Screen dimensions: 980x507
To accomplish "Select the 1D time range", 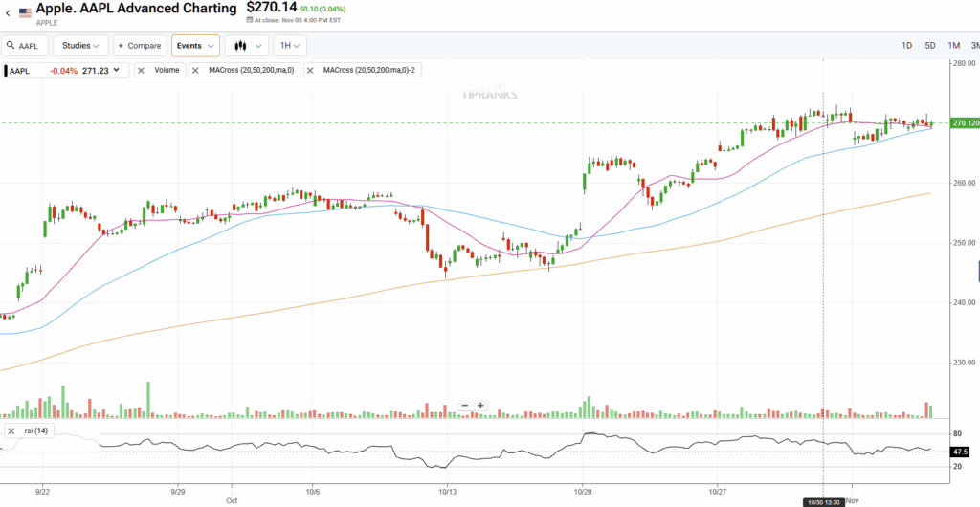I will tap(907, 46).
